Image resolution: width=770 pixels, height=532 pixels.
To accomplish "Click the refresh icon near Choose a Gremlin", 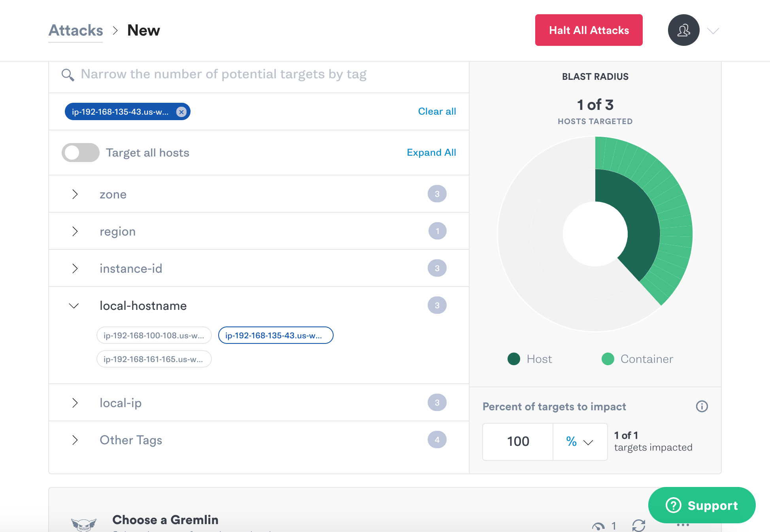I will (x=638, y=526).
